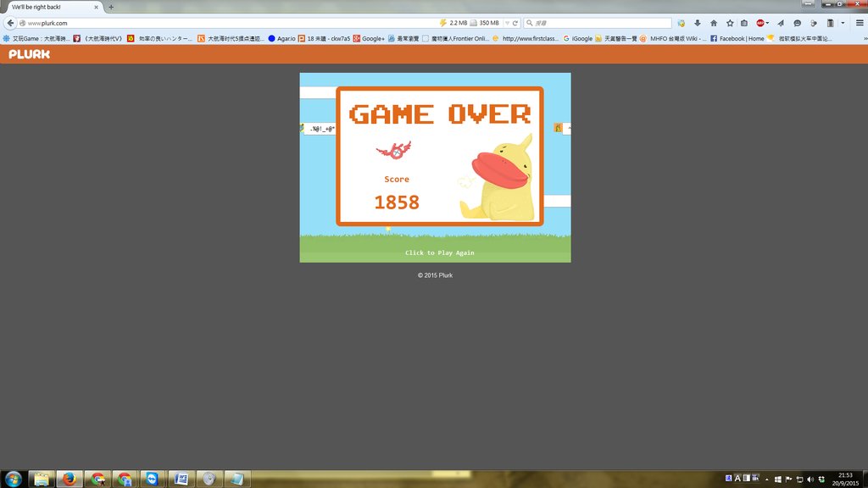Switch to Firefox in the taskbar
The image size is (868, 488).
click(x=70, y=479)
